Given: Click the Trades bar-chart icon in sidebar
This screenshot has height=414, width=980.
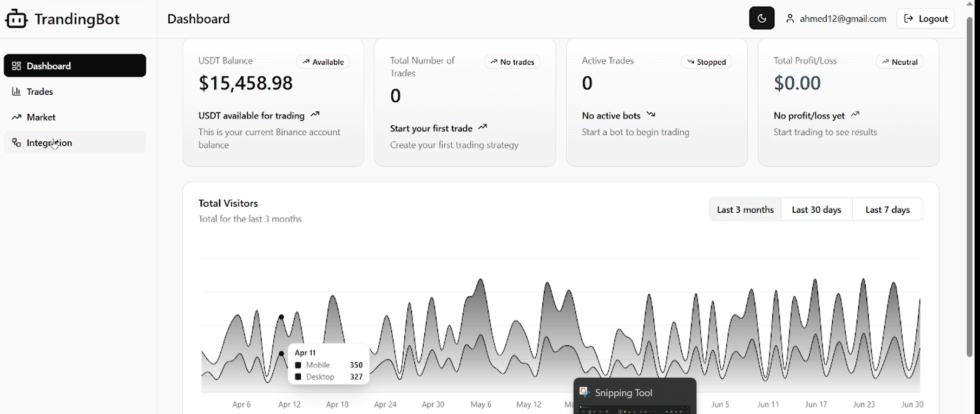Looking at the screenshot, I should 16,91.
